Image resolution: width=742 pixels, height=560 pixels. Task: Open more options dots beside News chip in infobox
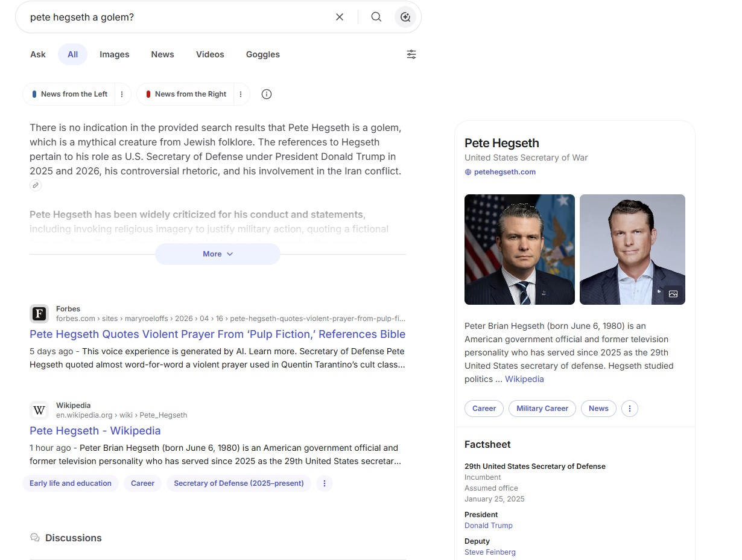[x=630, y=409]
